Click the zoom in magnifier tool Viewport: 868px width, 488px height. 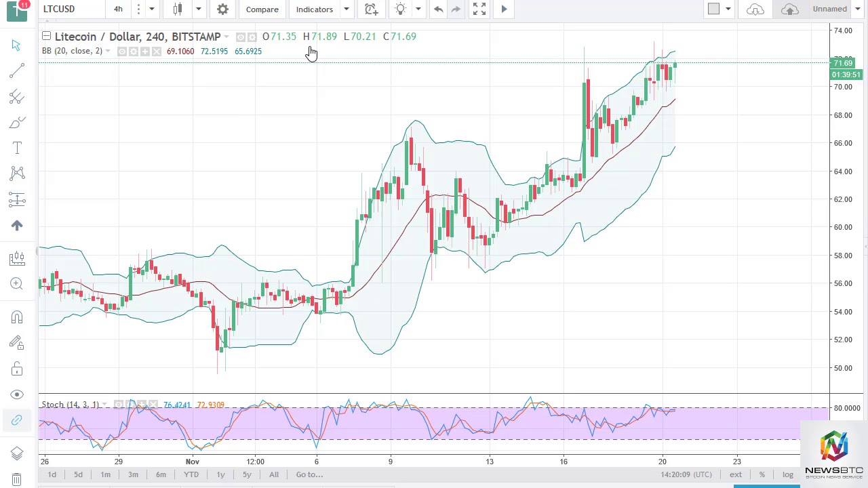pyautogui.click(x=17, y=283)
